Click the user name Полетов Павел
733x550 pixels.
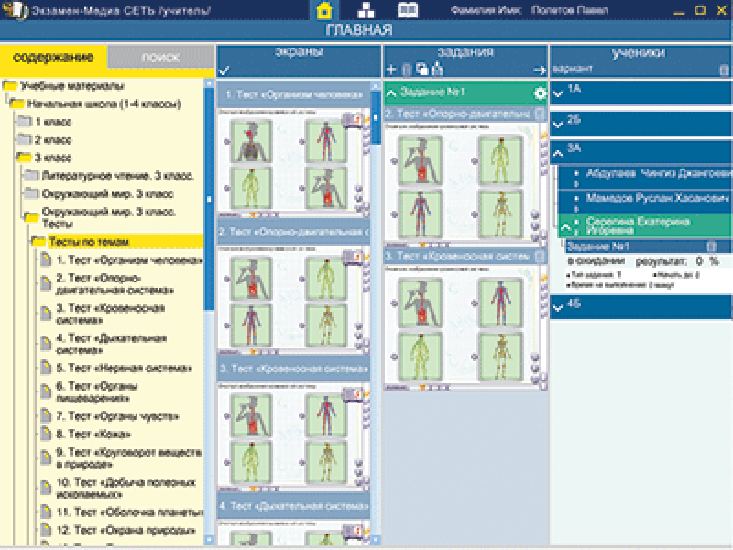pos(569,10)
